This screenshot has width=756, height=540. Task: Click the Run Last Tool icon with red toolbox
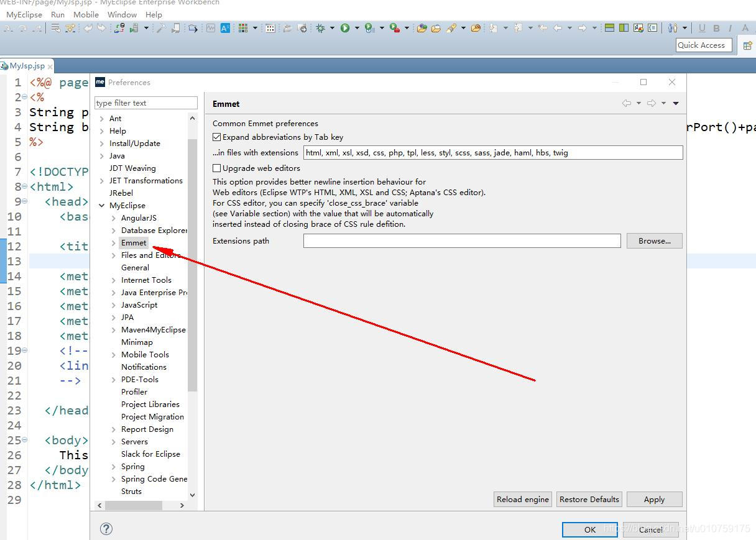[x=394, y=28]
